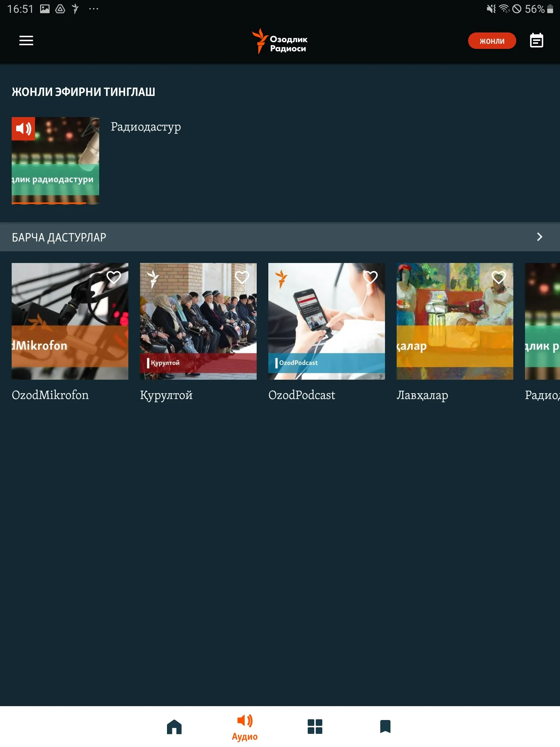Open the OzodMikrofon program thumbnail
The image size is (560, 747).
pos(70,321)
